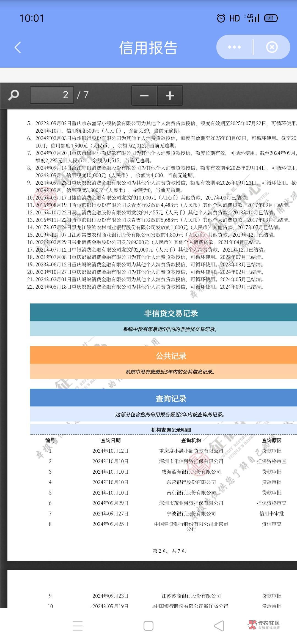Screen dimensions: 297x644
Task: Tap the 宁波银行股份有限公司 query entry
Action: [191, 514]
